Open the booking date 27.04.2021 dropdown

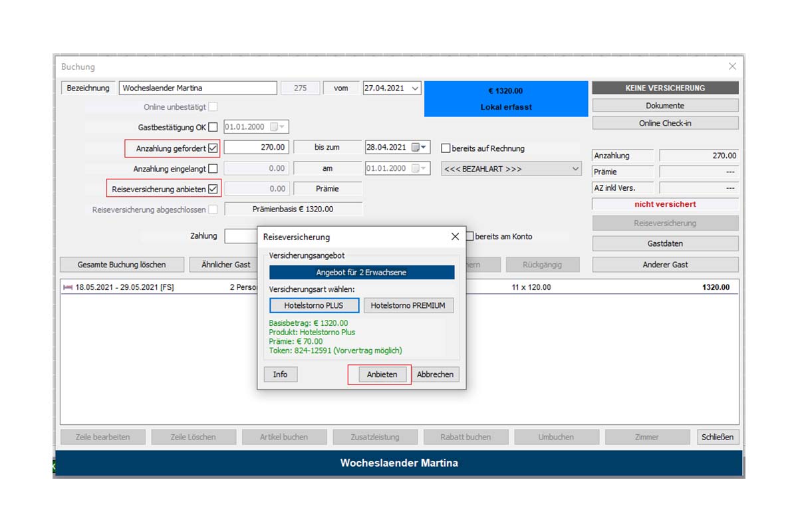416,88
